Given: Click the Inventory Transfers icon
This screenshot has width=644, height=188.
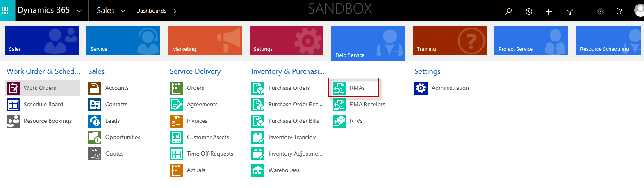Looking at the screenshot, I should tap(258, 137).
